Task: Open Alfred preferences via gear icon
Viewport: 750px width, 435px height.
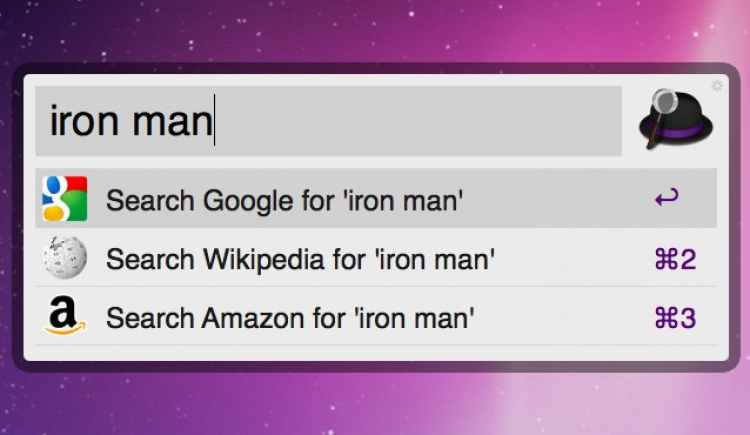Action: (717, 86)
